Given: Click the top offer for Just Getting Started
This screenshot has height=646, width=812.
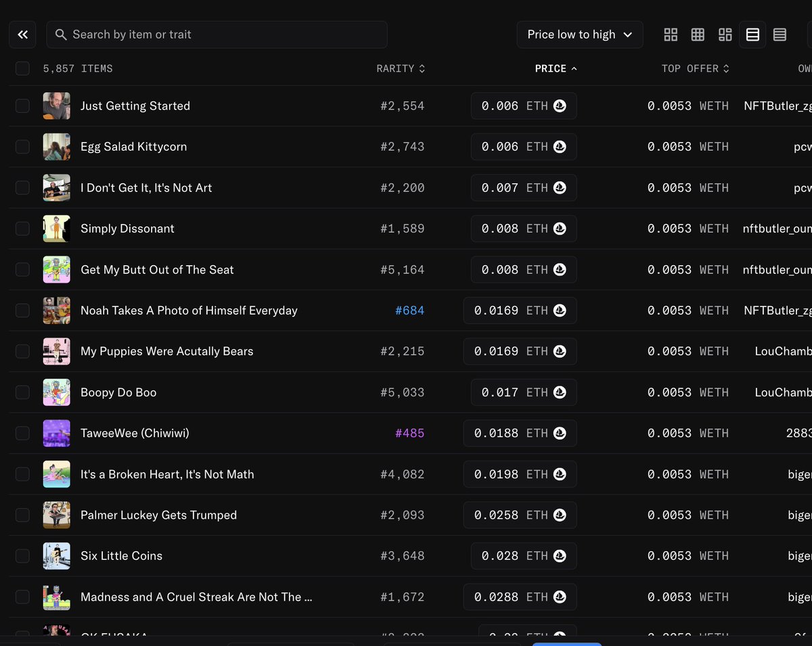Looking at the screenshot, I should [x=688, y=106].
